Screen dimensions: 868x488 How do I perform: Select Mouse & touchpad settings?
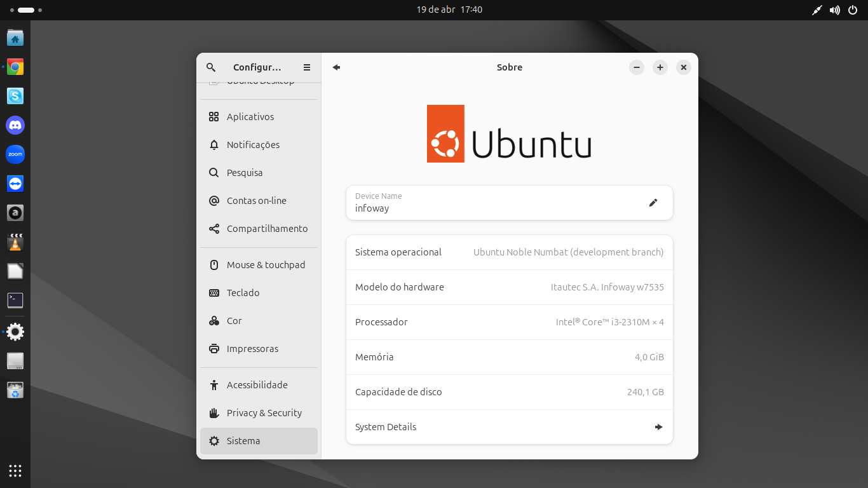[259, 265]
